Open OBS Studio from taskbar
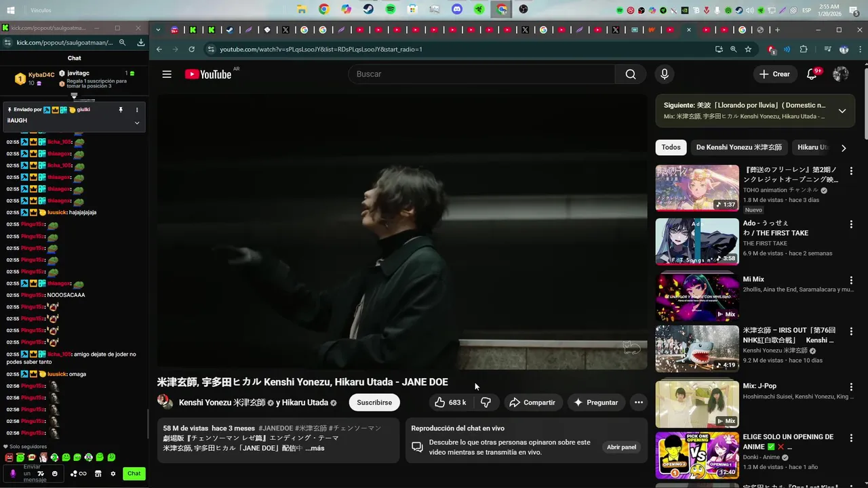This screenshot has height=488, width=868. [524, 9]
